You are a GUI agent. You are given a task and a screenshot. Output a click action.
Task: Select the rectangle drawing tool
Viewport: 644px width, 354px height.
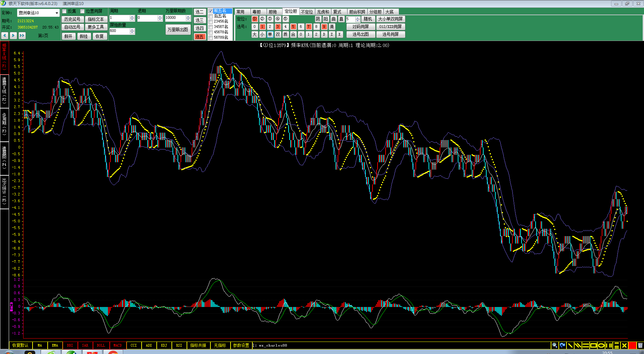pos(593,345)
